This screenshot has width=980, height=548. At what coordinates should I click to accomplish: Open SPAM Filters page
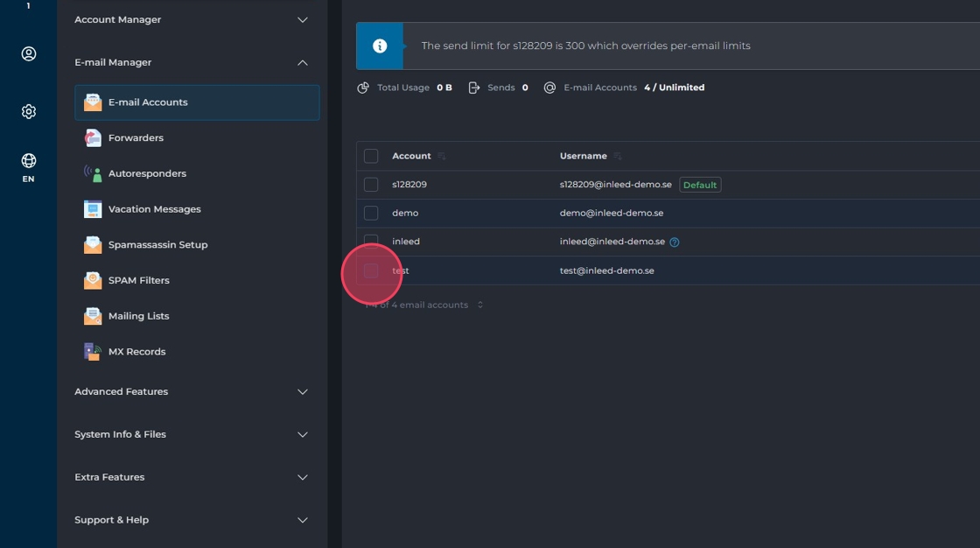coord(138,281)
